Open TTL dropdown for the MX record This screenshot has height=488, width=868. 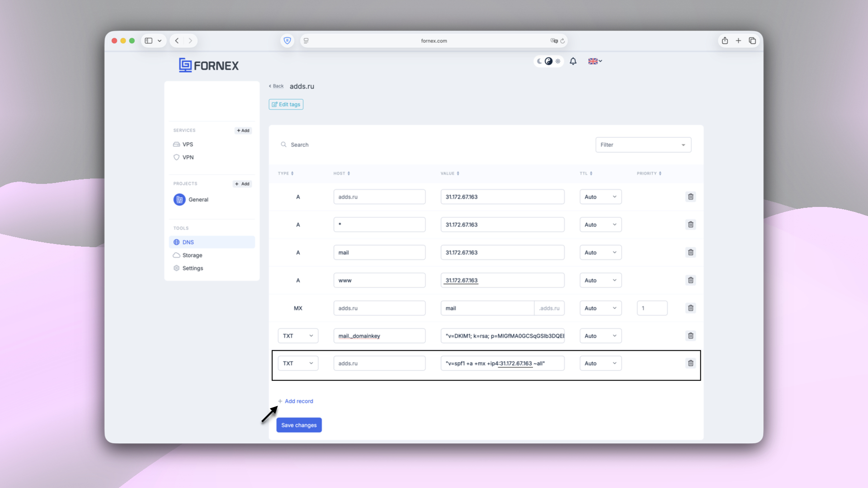[x=600, y=308]
